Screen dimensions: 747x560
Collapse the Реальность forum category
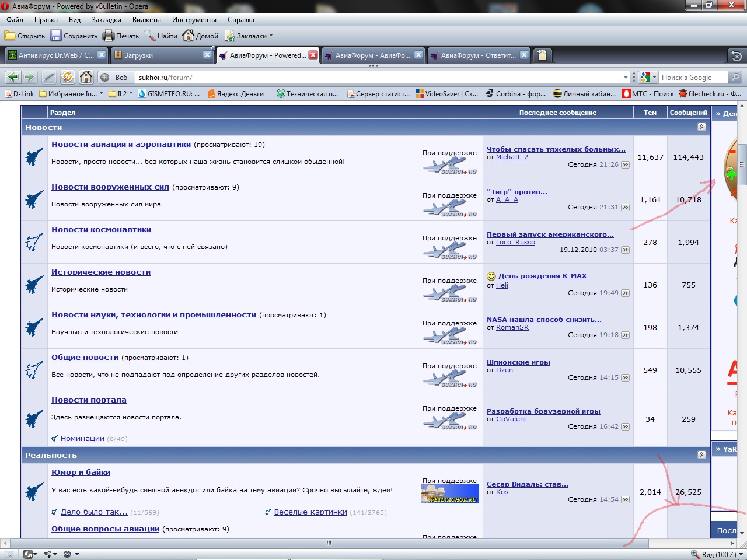click(x=701, y=455)
